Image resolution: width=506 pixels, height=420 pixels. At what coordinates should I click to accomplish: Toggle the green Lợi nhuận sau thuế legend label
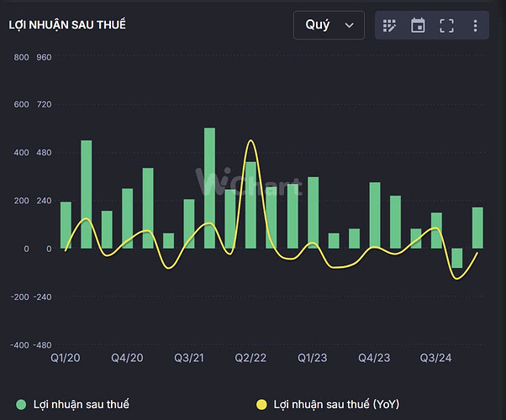tap(81, 404)
